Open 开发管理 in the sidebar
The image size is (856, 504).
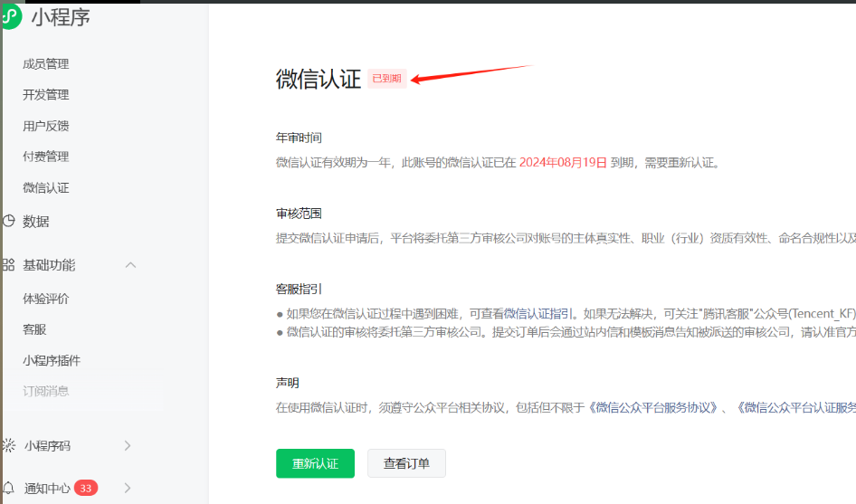(x=46, y=94)
